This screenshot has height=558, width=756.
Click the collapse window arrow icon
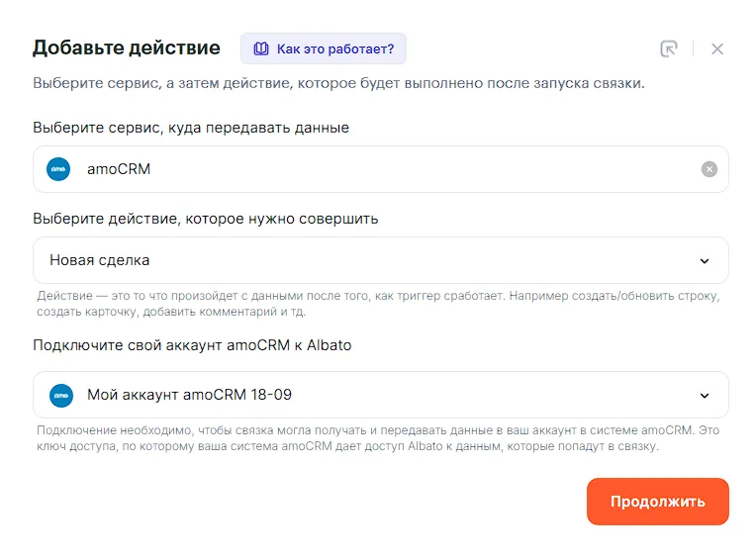click(x=670, y=48)
